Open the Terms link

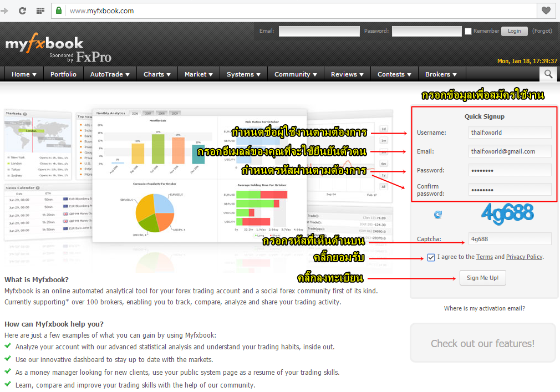tap(484, 257)
